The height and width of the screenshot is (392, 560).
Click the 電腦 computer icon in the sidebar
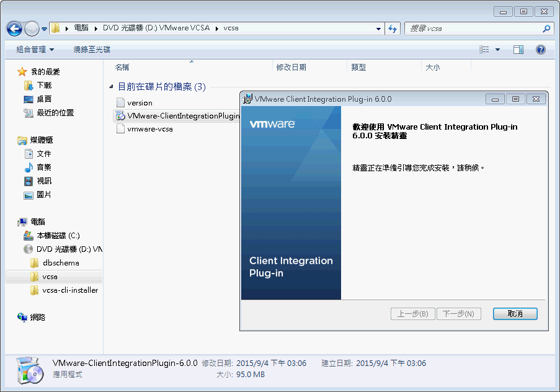pos(22,222)
